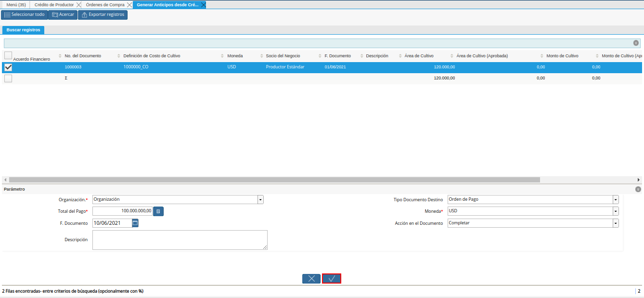Switch to Menú (35) tab
Image resolution: width=644 pixels, height=298 pixels.
16,5
